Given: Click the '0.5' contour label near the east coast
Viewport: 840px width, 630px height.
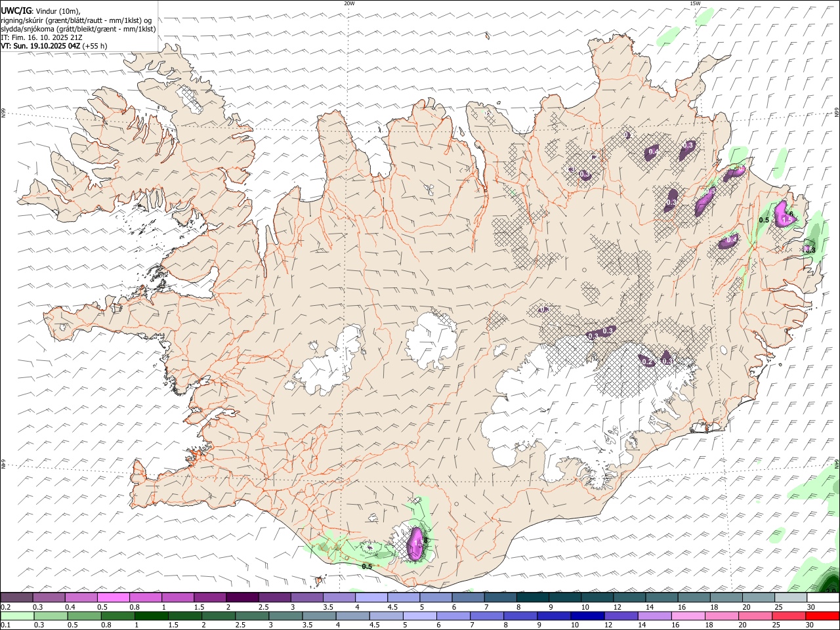Looking at the screenshot, I should pyautogui.click(x=764, y=220).
